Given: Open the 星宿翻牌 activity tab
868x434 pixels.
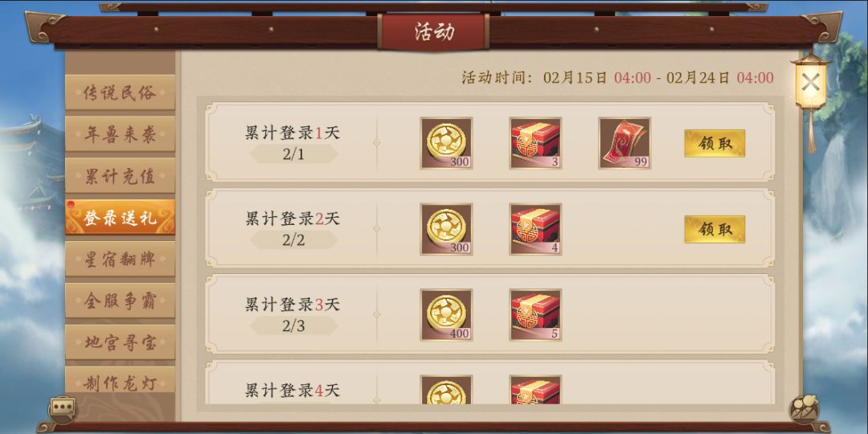Looking at the screenshot, I should click(x=120, y=259).
